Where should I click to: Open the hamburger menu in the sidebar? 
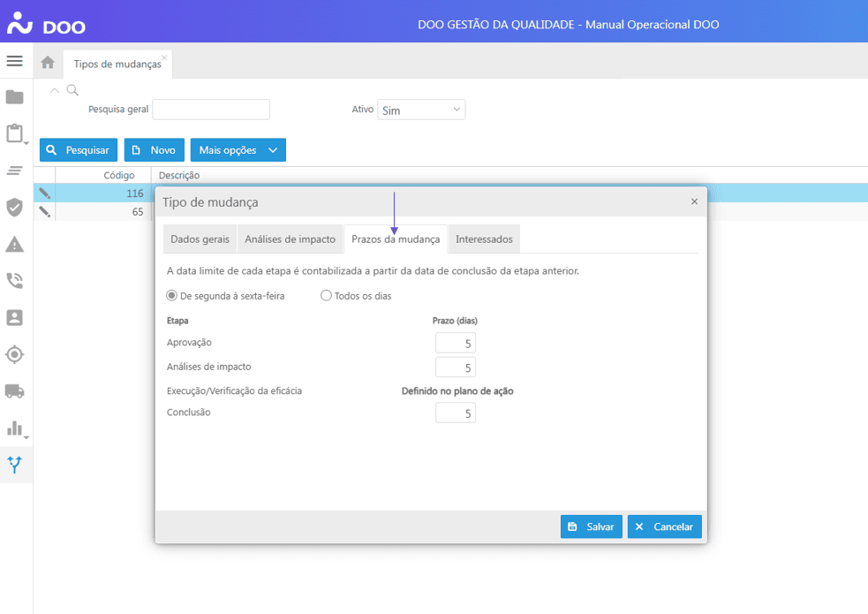pos(14,61)
